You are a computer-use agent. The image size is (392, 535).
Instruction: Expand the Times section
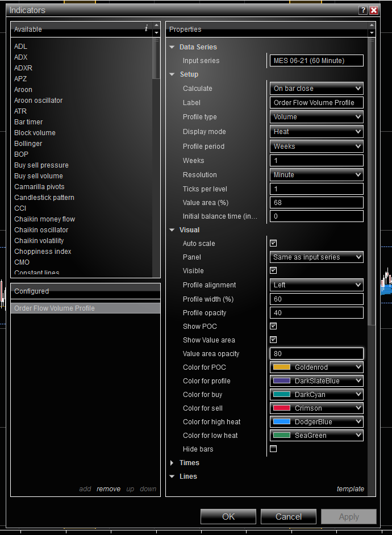[x=172, y=463]
